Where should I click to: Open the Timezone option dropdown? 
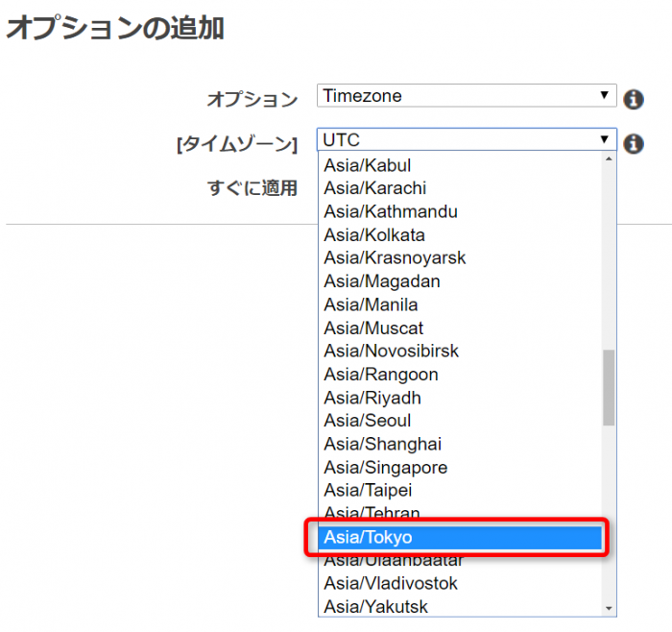tap(467, 96)
